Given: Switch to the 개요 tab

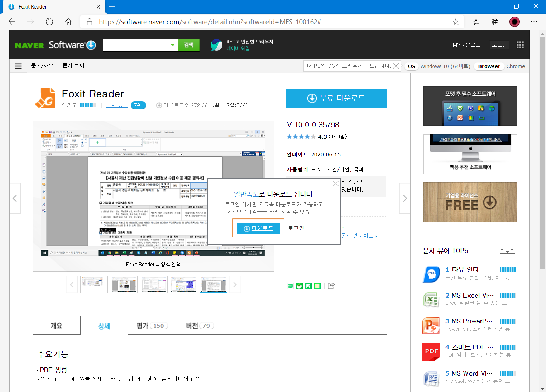Looking at the screenshot, I should point(57,326).
